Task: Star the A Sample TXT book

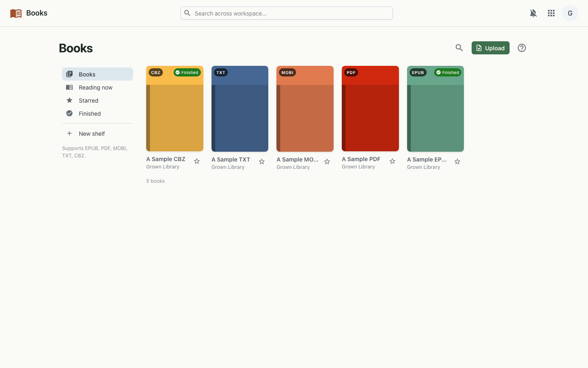Action: point(262,162)
